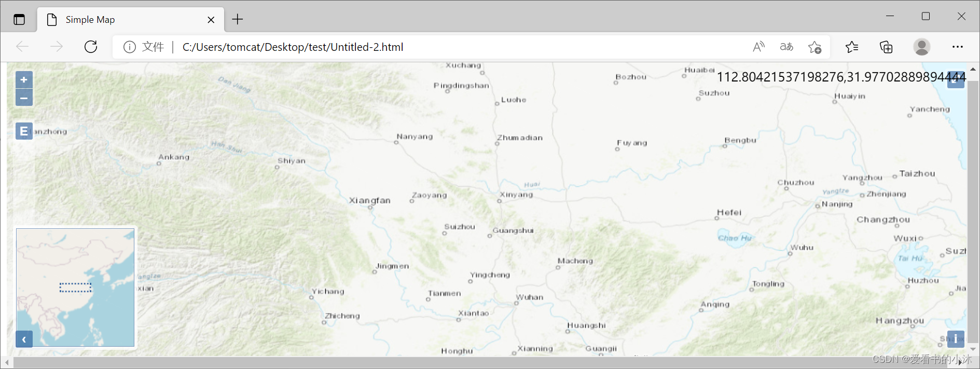Add this page to favorites
The width and height of the screenshot is (980, 369).
click(815, 47)
